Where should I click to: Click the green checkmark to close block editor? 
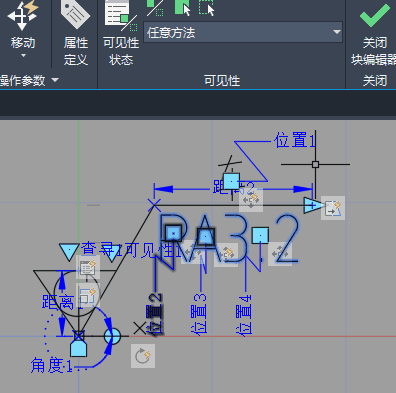pyautogui.click(x=375, y=14)
